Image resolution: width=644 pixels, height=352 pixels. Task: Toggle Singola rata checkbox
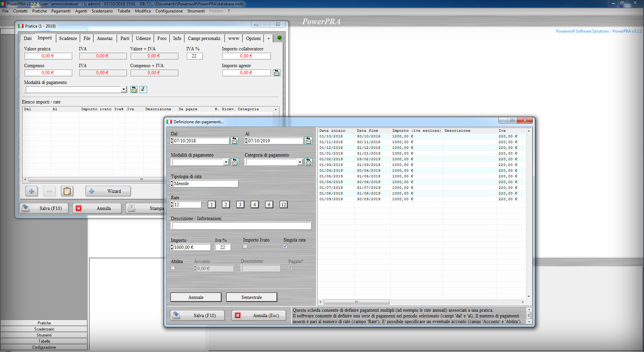(x=285, y=246)
